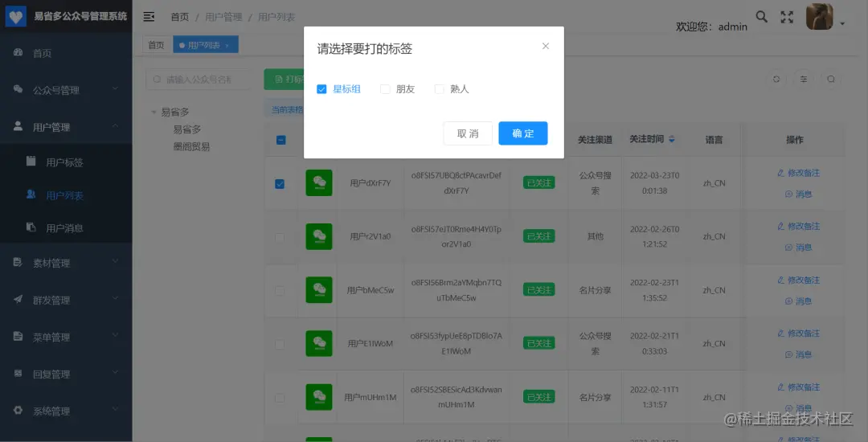Image resolution: width=868 pixels, height=442 pixels.
Task: Click the table toolbar search icon
Action: tap(831, 79)
